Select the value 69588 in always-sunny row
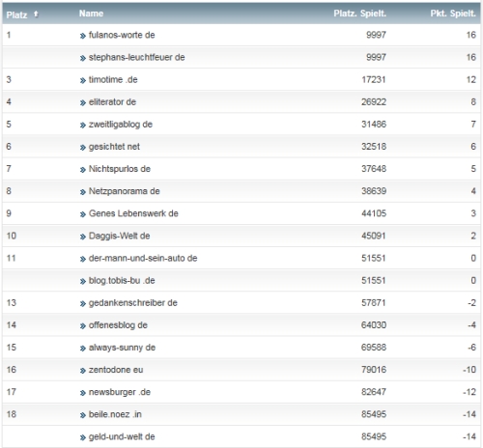Screen dimensions: 483x448 coord(374,348)
